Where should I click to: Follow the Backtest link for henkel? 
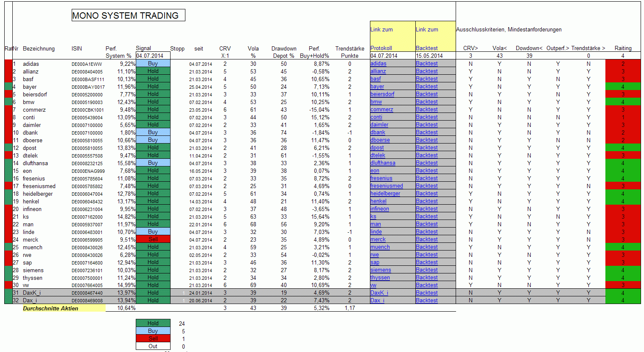pos(426,201)
